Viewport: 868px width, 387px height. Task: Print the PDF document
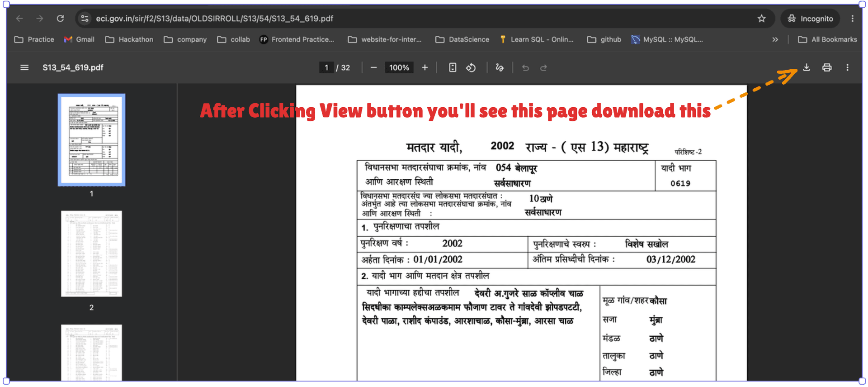[827, 67]
